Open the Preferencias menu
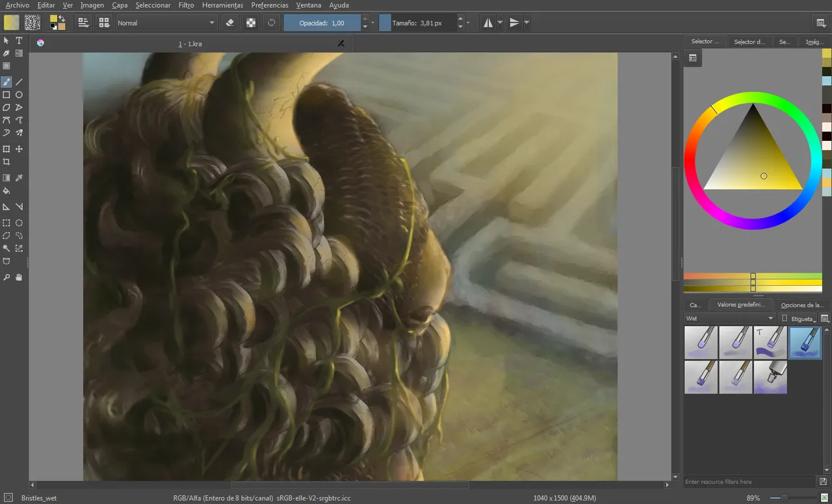Image resolution: width=832 pixels, height=504 pixels. pyautogui.click(x=270, y=5)
